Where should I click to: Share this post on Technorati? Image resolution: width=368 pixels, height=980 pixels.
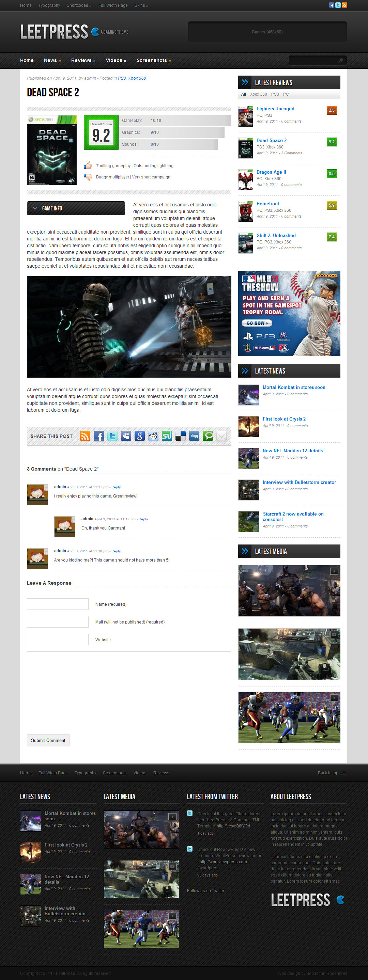[x=208, y=436]
